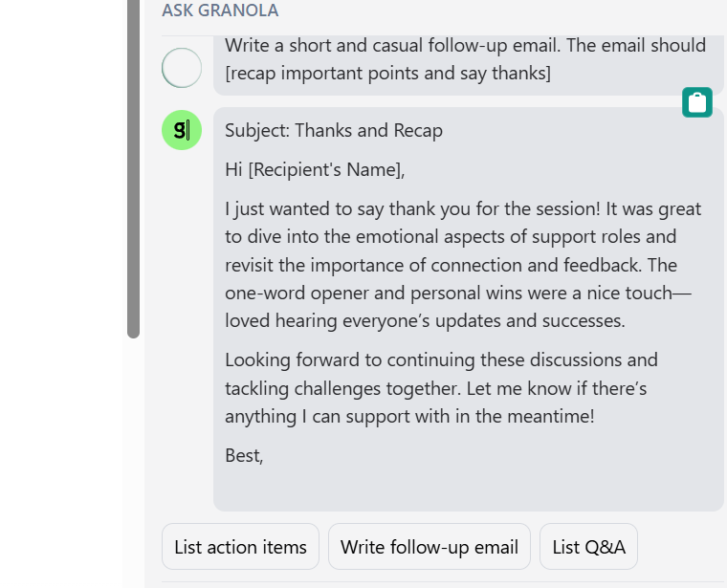The image size is (727, 588).
Task: Click the 'loved hearing everyone's updates' line
Action: tap(425, 321)
